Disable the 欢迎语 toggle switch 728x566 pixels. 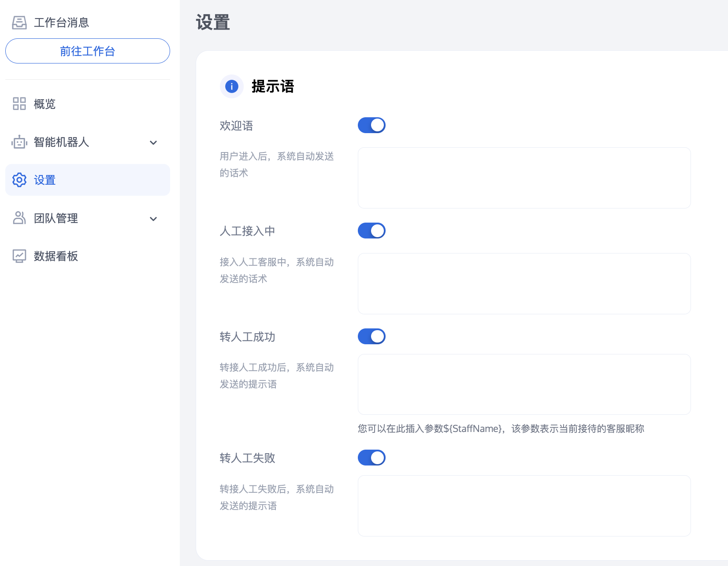[x=371, y=125]
